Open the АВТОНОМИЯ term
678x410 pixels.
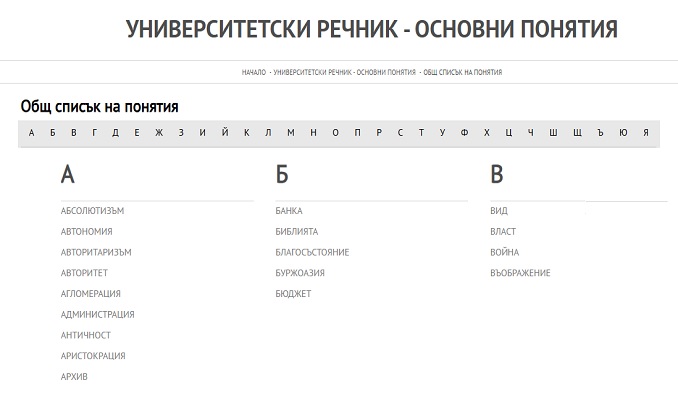point(86,232)
